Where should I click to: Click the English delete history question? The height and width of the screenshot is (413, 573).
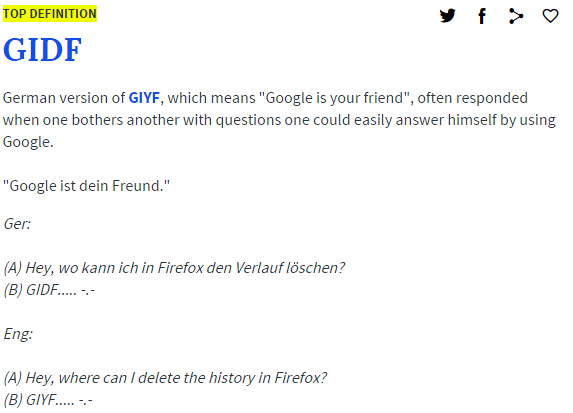165,378
